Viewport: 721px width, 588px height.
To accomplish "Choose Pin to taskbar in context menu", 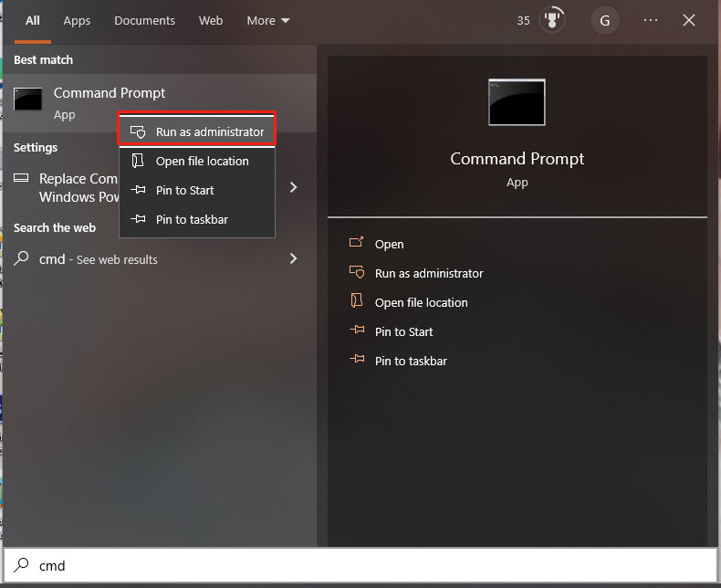I will [197, 219].
